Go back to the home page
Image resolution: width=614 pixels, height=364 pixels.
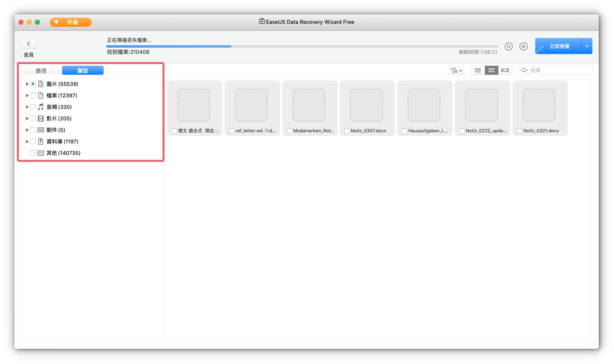click(29, 44)
